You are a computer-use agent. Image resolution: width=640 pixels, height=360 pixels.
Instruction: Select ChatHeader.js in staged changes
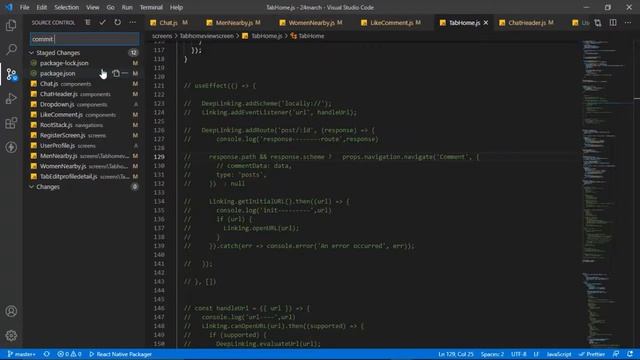point(84,94)
